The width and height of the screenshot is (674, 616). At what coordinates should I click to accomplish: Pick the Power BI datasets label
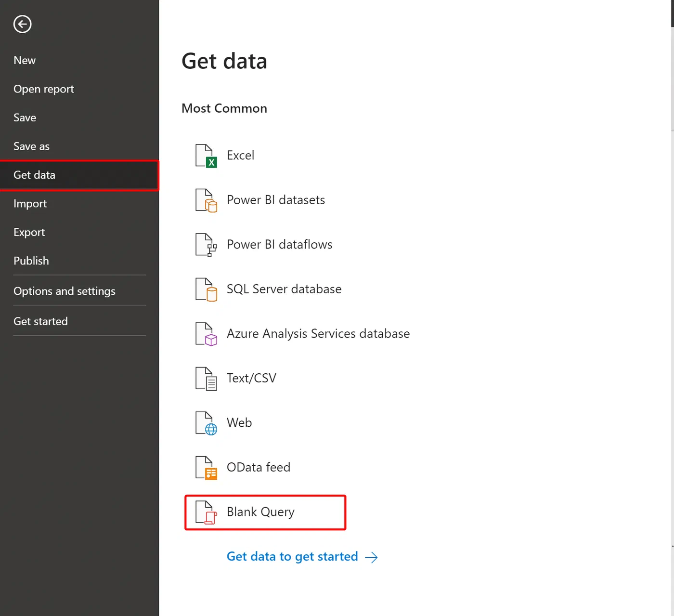click(276, 200)
